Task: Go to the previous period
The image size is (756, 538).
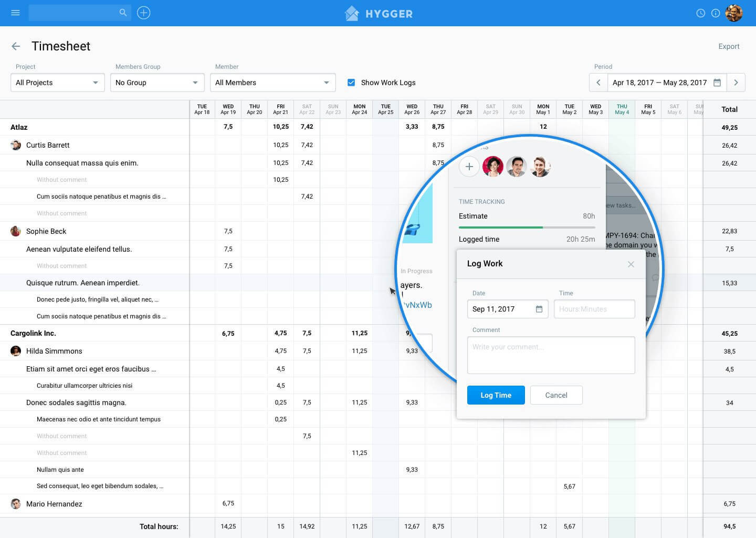Action: tap(598, 82)
